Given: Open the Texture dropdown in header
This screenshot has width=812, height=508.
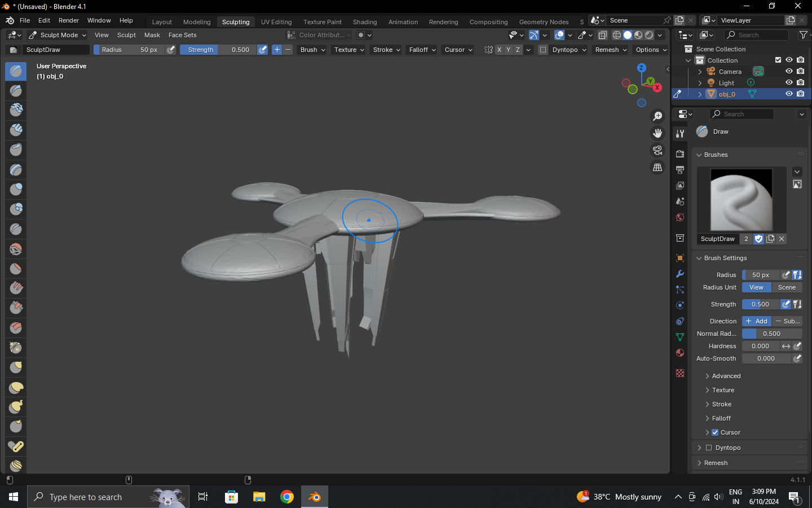Looking at the screenshot, I should (349, 50).
